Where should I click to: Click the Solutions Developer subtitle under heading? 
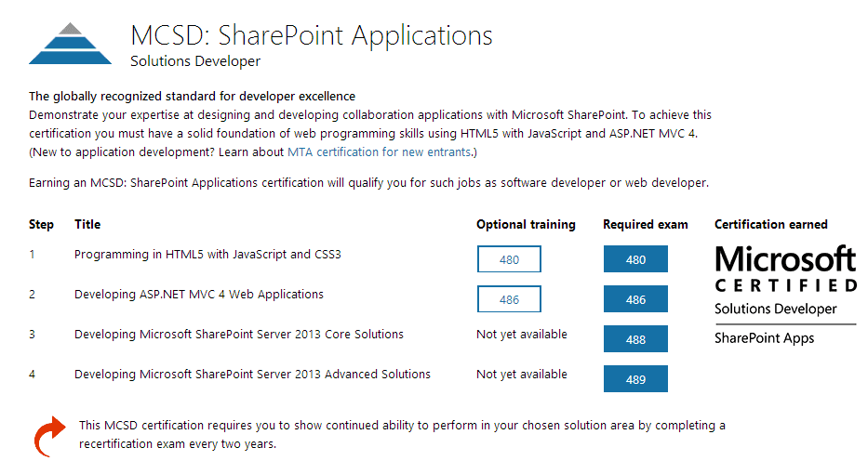click(195, 61)
